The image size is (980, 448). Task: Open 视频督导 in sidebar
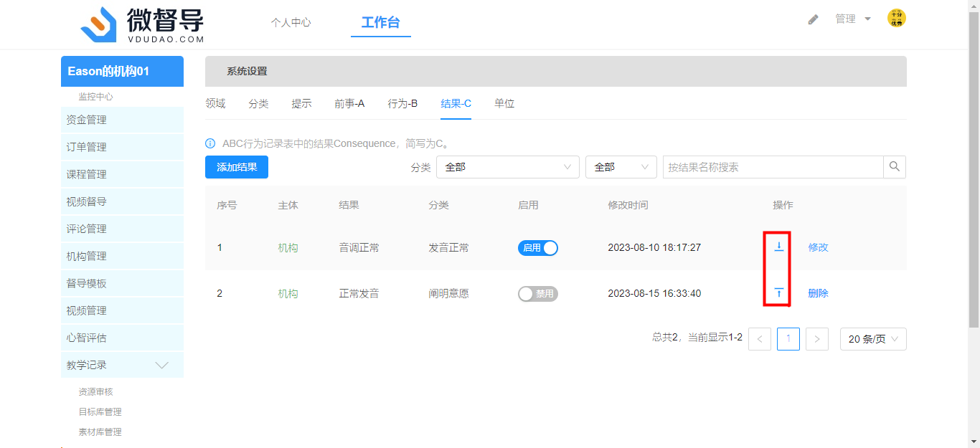click(x=122, y=201)
